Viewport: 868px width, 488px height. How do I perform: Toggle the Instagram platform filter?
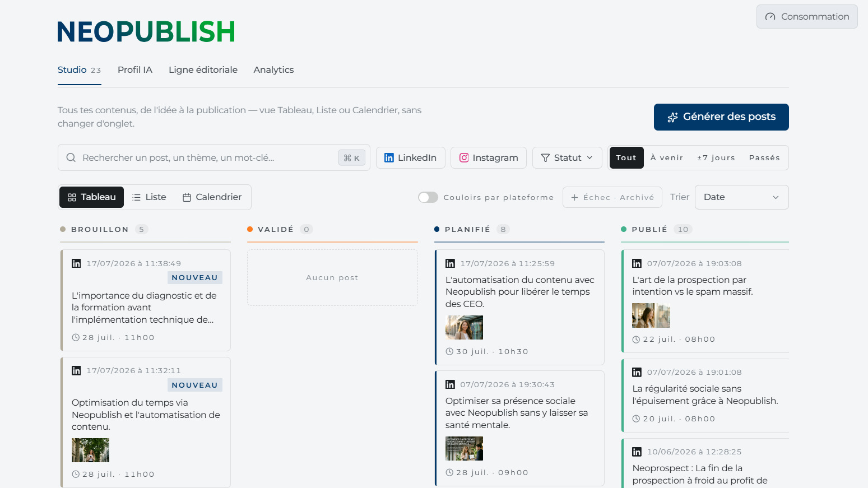pos(489,158)
